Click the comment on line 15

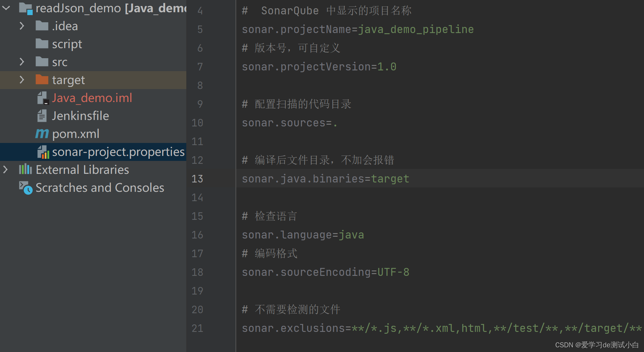tap(270, 216)
